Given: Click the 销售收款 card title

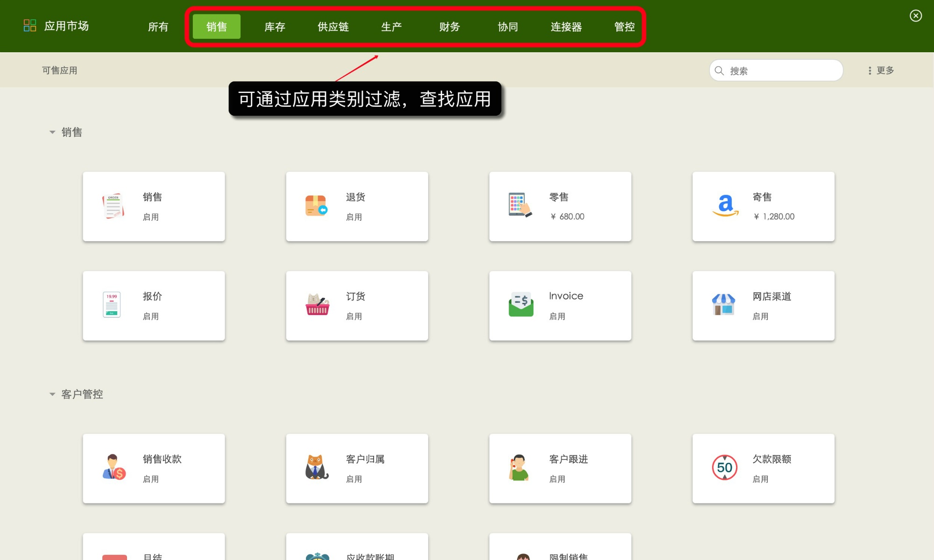Looking at the screenshot, I should [x=162, y=459].
